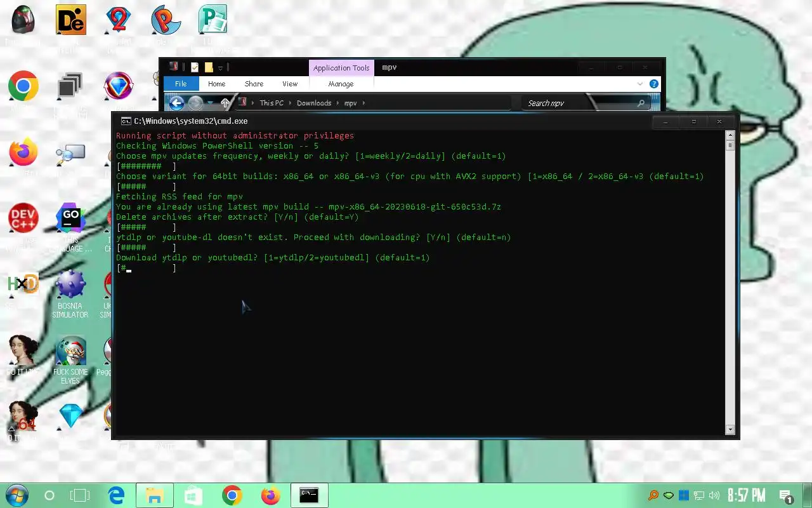The width and height of the screenshot is (812, 508).
Task: Go up one folder with the Explorer up arrow
Action: [225, 103]
